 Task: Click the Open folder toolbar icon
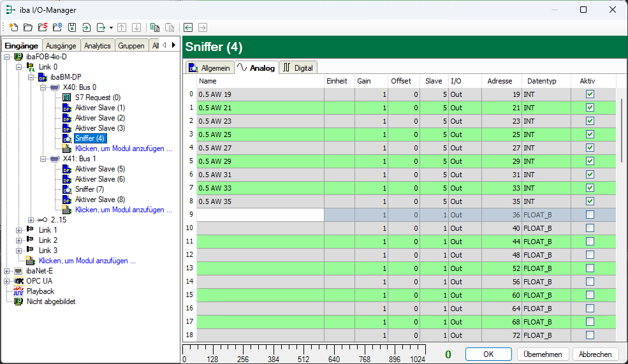pos(27,27)
